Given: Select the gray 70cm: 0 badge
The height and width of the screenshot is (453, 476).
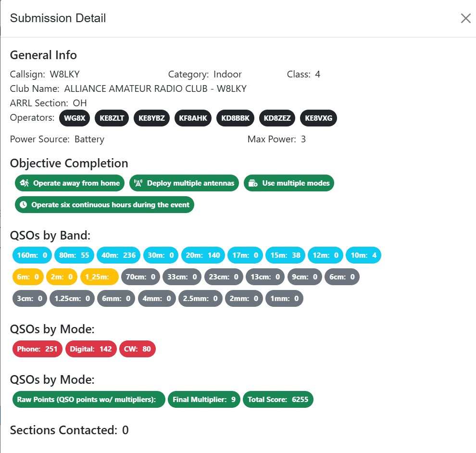Looking at the screenshot, I should [x=140, y=277].
